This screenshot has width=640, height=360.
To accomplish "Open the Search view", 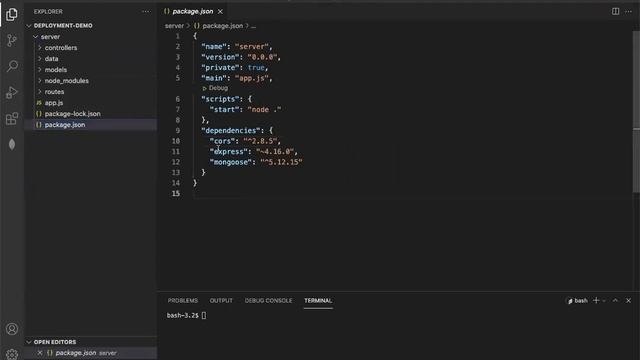I will click(x=12, y=66).
